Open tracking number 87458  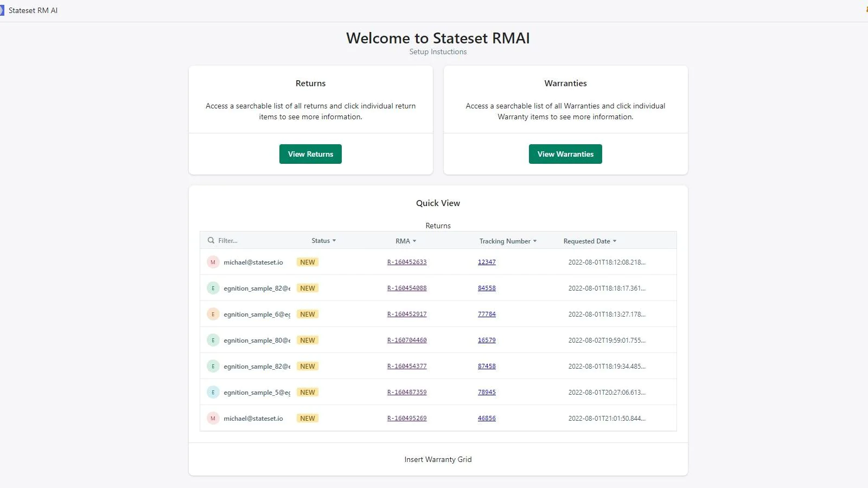(x=487, y=366)
